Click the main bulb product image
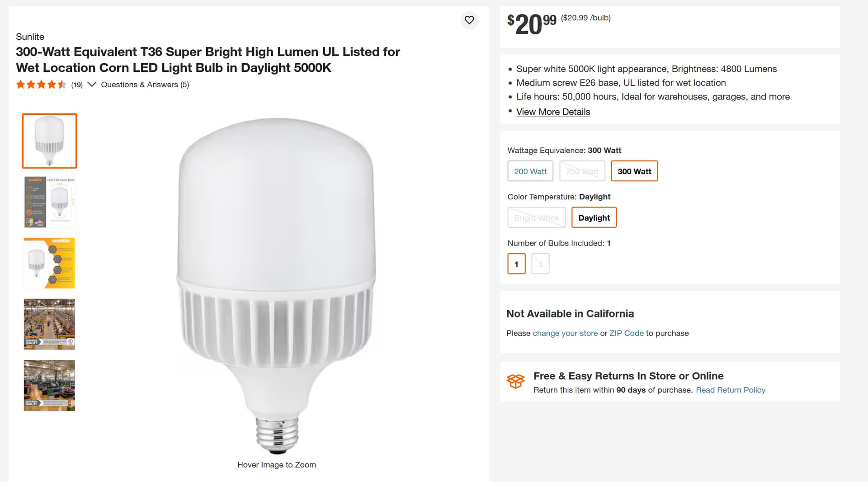Screen dimensions: 868x482 [277, 285]
